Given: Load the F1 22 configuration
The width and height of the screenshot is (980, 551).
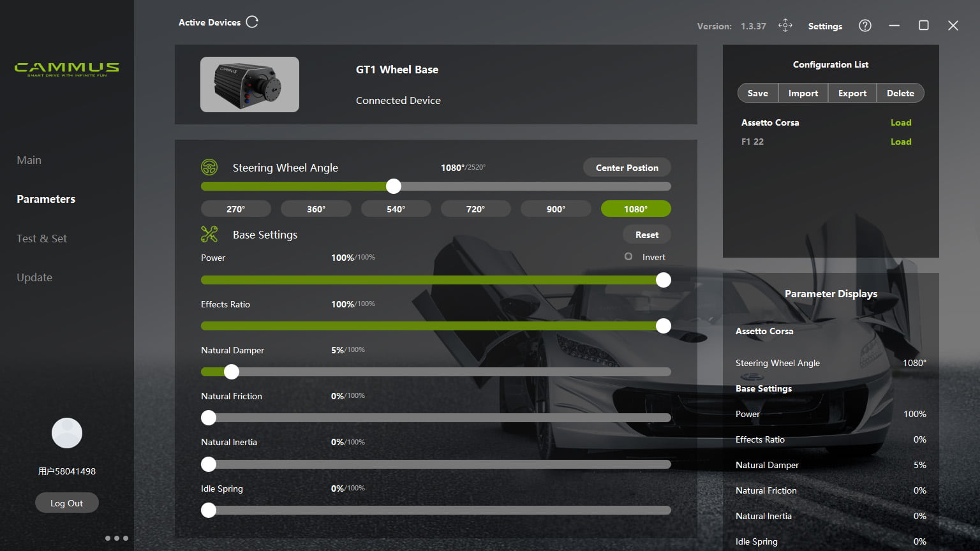Looking at the screenshot, I should click(x=901, y=142).
